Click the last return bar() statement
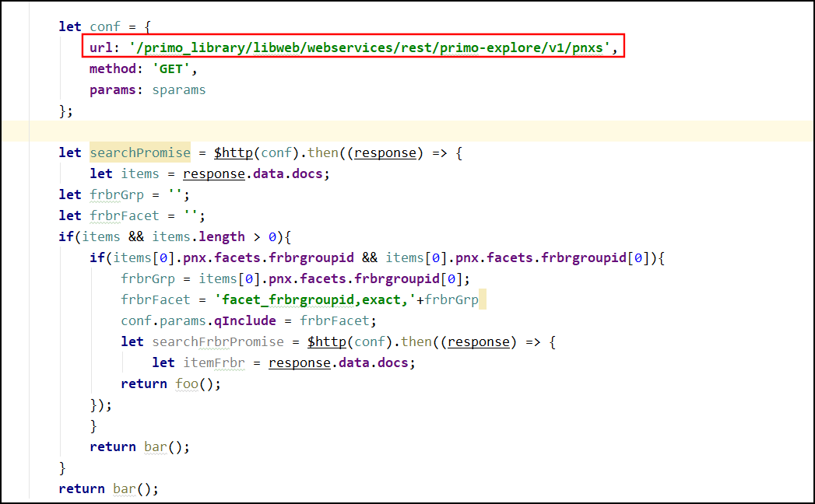Screen dimensions: 815x504 pyautogui.click(x=108, y=489)
